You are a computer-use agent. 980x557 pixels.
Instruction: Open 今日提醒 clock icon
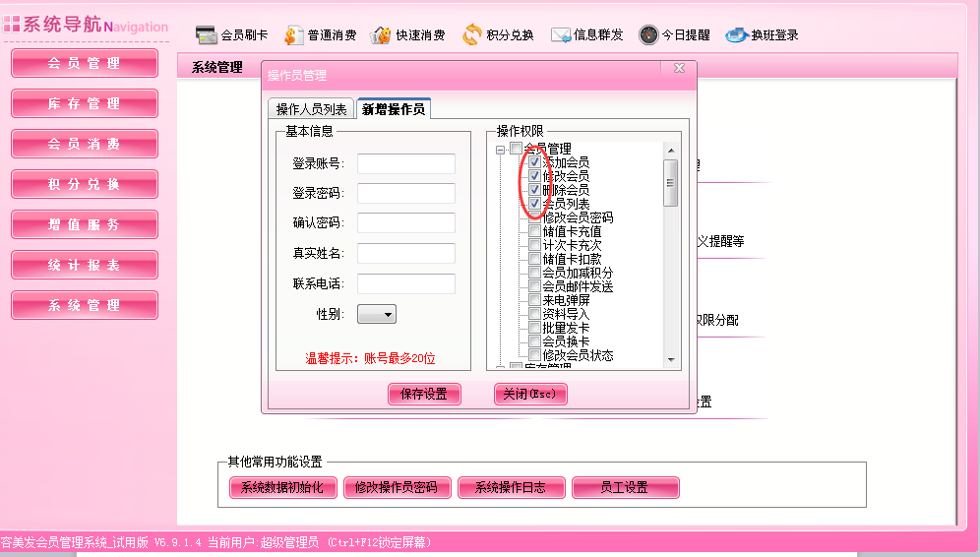tap(648, 35)
